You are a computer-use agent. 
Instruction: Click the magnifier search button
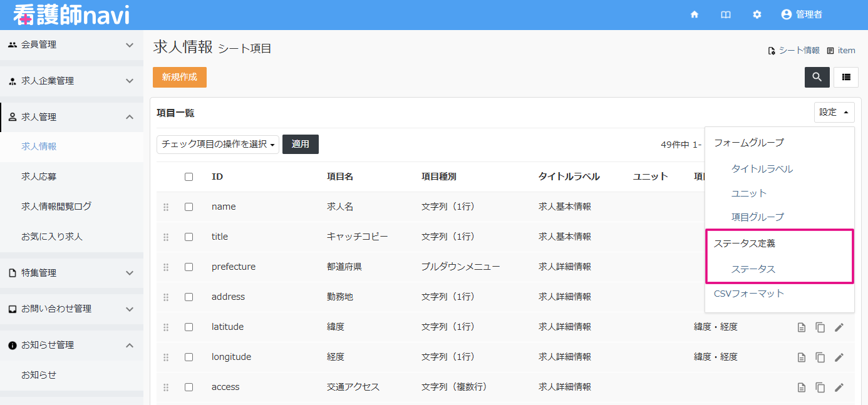pyautogui.click(x=817, y=77)
